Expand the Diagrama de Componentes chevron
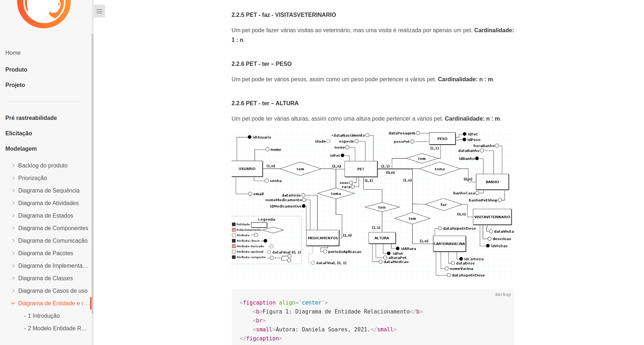This screenshot has height=345, width=644. (x=13, y=228)
